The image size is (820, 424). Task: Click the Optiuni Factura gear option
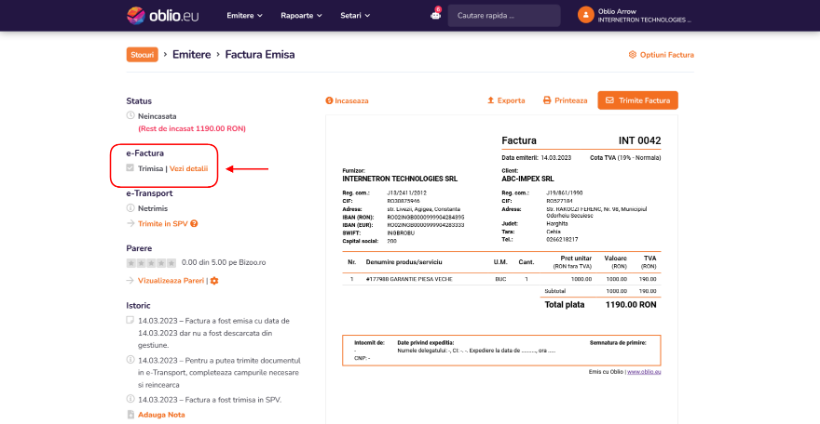[x=661, y=54]
